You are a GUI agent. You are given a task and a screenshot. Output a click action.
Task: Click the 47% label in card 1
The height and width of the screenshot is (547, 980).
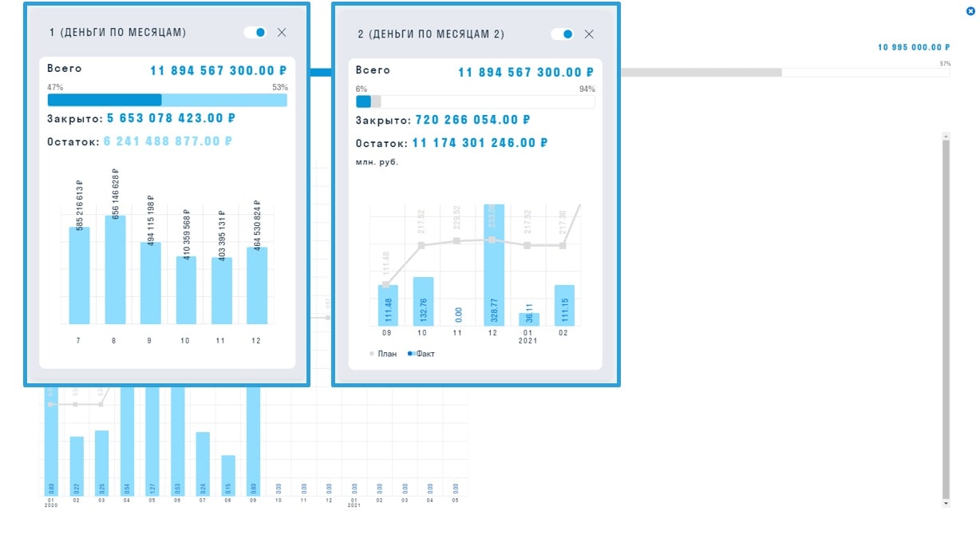tap(55, 87)
